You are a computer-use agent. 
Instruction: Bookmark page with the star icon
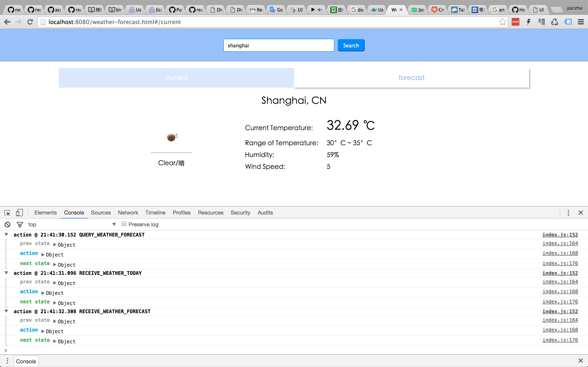tap(502, 22)
